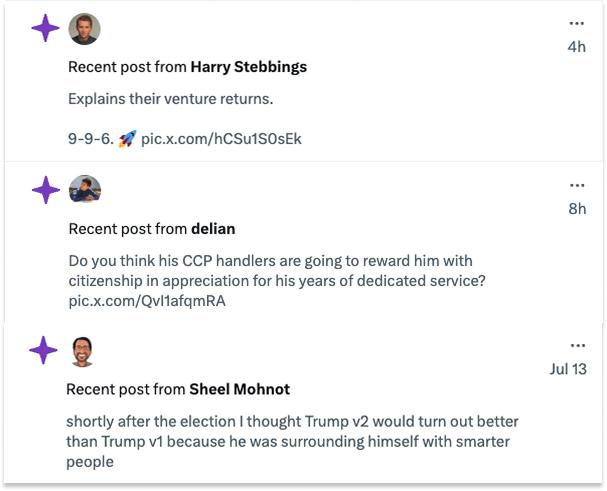
Task: Open more options for Harry Stebbings notification
Action: tap(576, 23)
